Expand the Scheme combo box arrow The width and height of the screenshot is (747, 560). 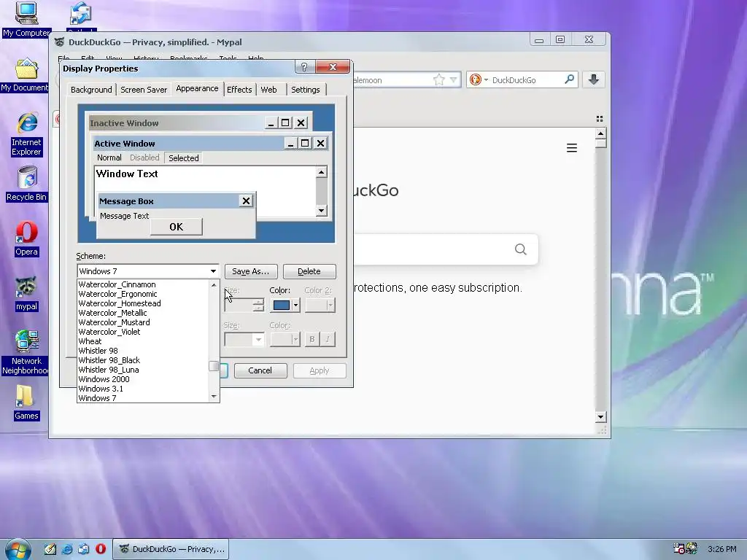click(x=213, y=271)
